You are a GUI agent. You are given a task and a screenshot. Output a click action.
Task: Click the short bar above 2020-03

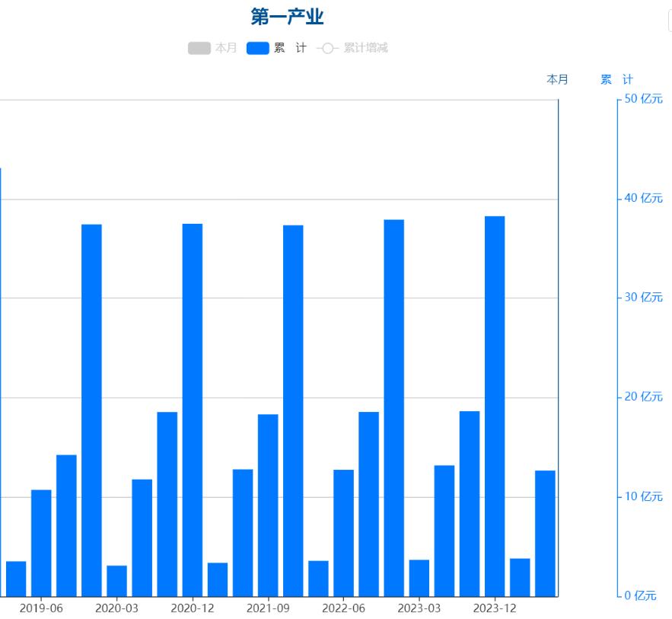pyautogui.click(x=116, y=580)
